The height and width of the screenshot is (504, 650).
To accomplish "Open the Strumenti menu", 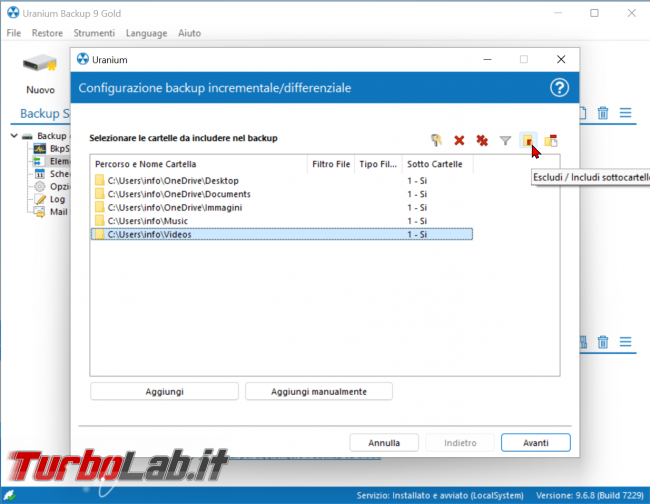I will pyautogui.click(x=94, y=33).
